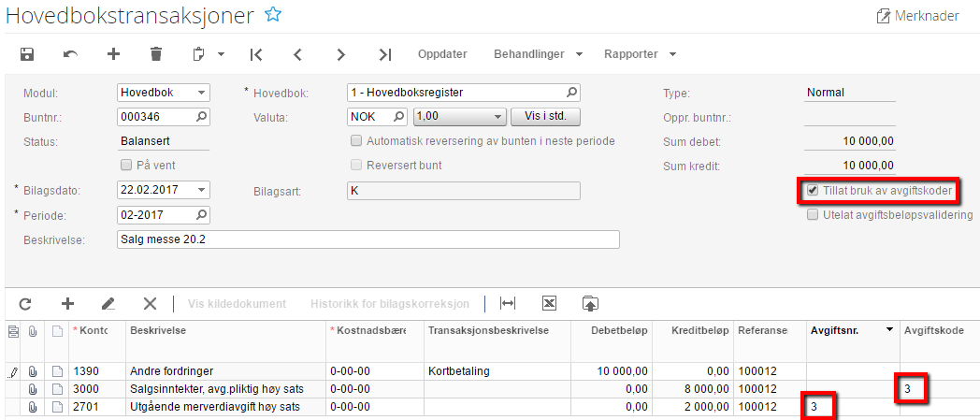Open Bilagsdato date picker dropdown
980x420 pixels.
pos(201,190)
